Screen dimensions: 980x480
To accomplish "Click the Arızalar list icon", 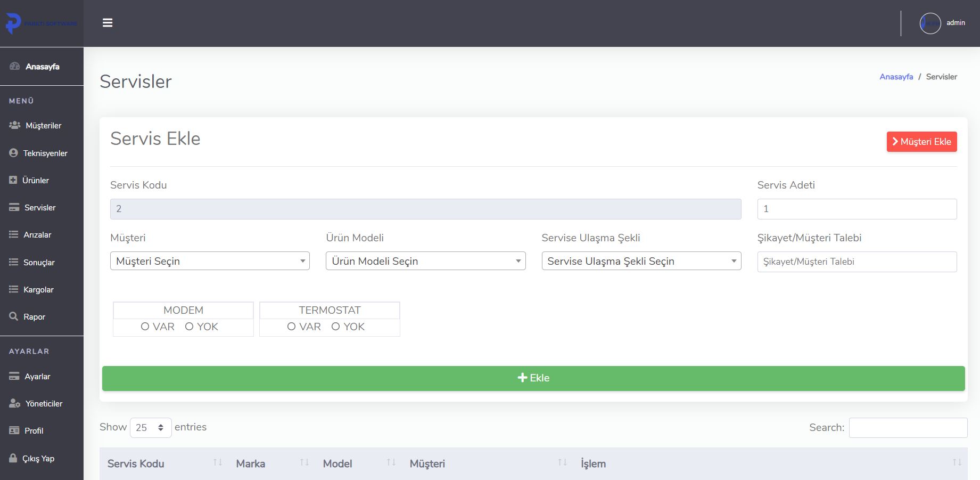I will point(14,234).
